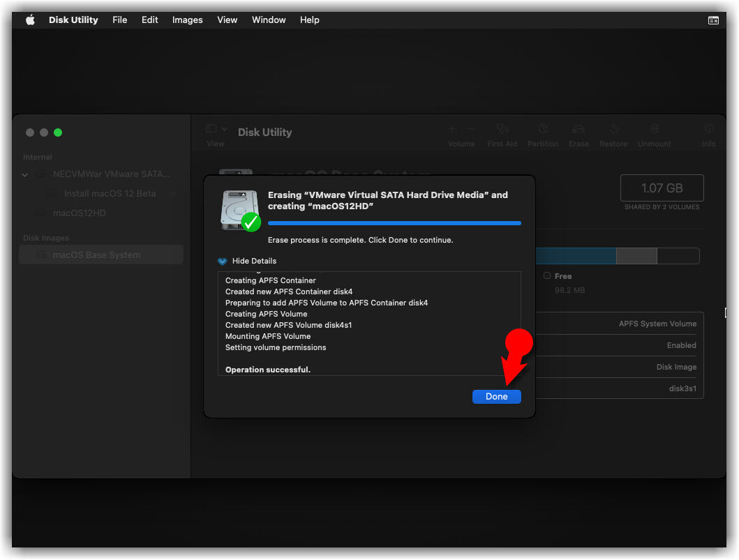Viewport: 739px width, 560px height.
Task: Click the Info toolbar icon
Action: coord(709,128)
